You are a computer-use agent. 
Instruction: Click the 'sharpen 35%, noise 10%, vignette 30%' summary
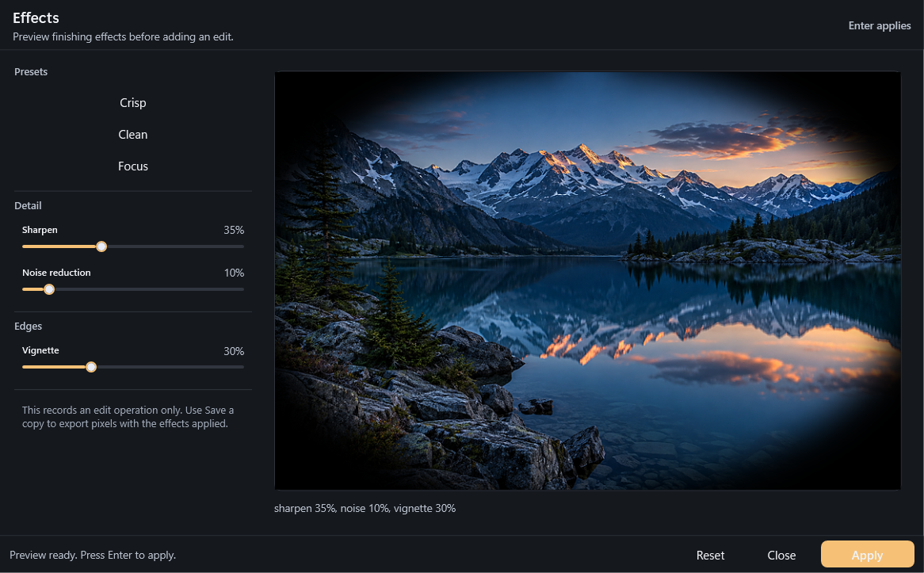(365, 508)
